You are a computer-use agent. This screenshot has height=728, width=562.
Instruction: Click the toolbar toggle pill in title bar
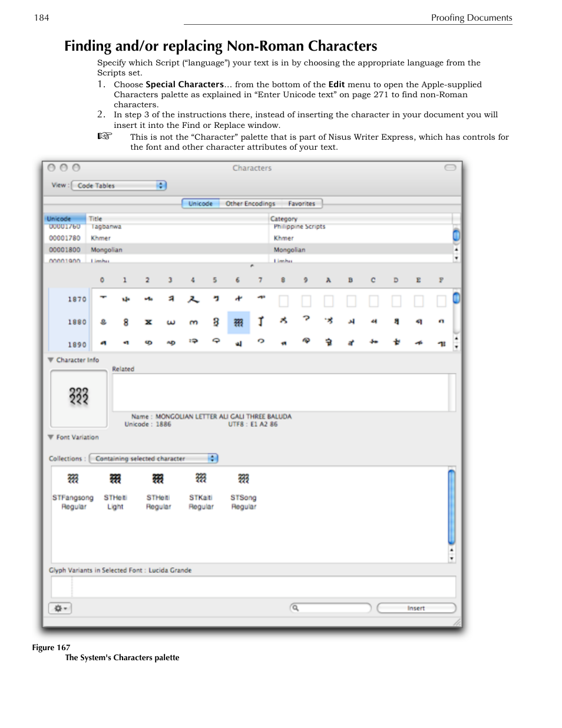coord(450,168)
